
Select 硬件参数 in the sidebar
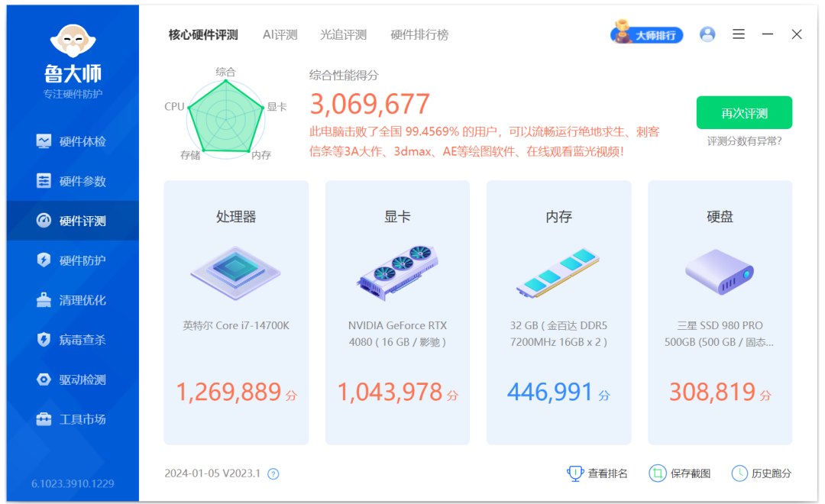tap(73, 181)
